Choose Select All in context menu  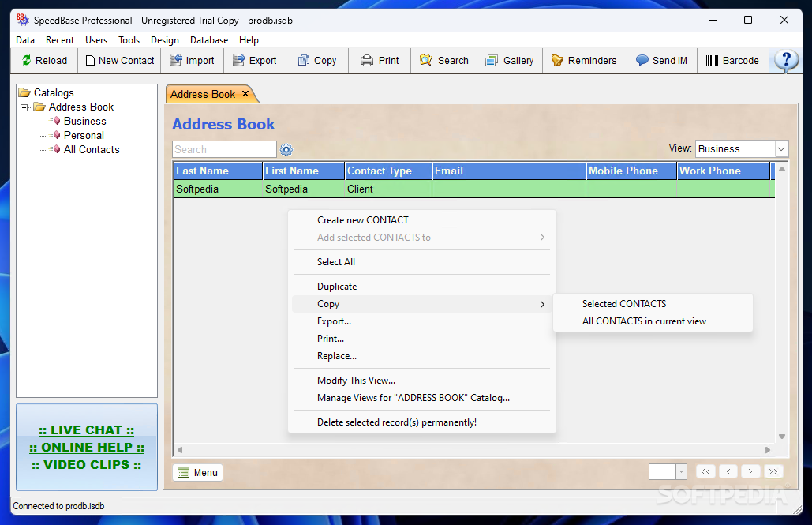(x=421, y=262)
